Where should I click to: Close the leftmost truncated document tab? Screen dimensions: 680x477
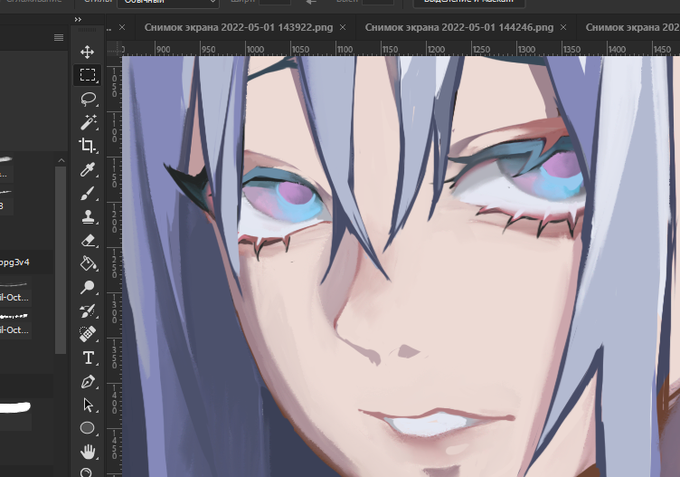click(122, 27)
